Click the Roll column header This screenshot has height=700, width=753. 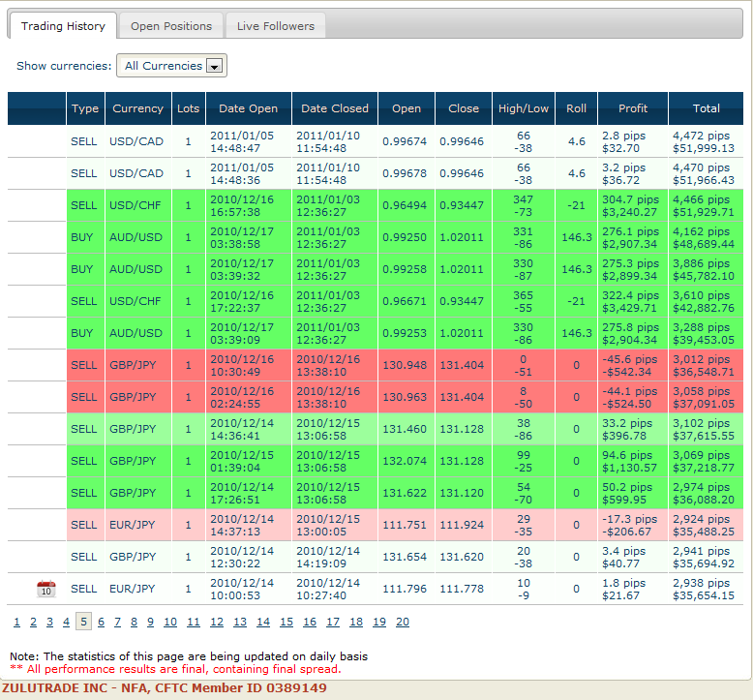click(x=576, y=108)
